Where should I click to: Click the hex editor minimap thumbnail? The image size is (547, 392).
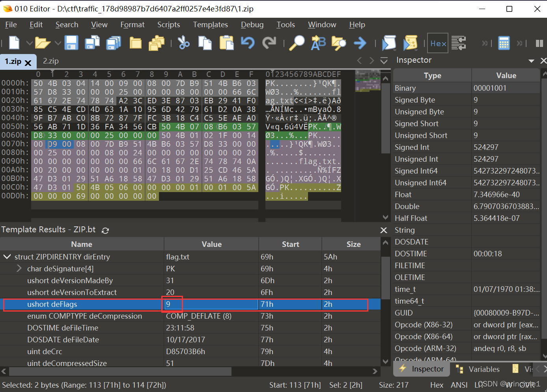[368, 80]
